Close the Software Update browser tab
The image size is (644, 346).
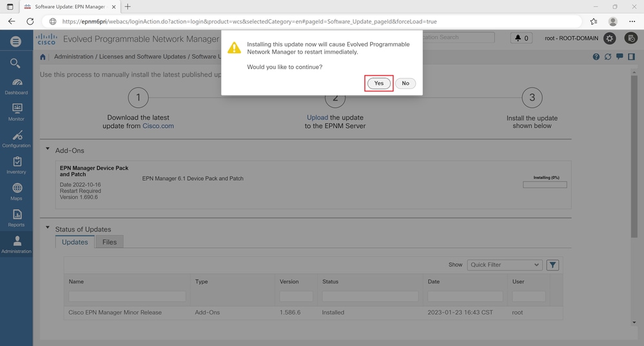pos(113,7)
